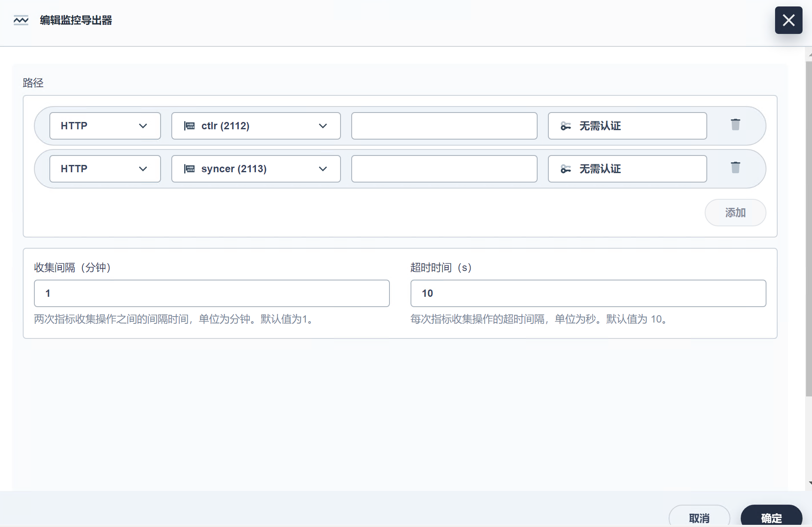Expand the ctlr (2112) port dropdown
Image resolution: width=812 pixels, height=527 pixels.
[256, 126]
